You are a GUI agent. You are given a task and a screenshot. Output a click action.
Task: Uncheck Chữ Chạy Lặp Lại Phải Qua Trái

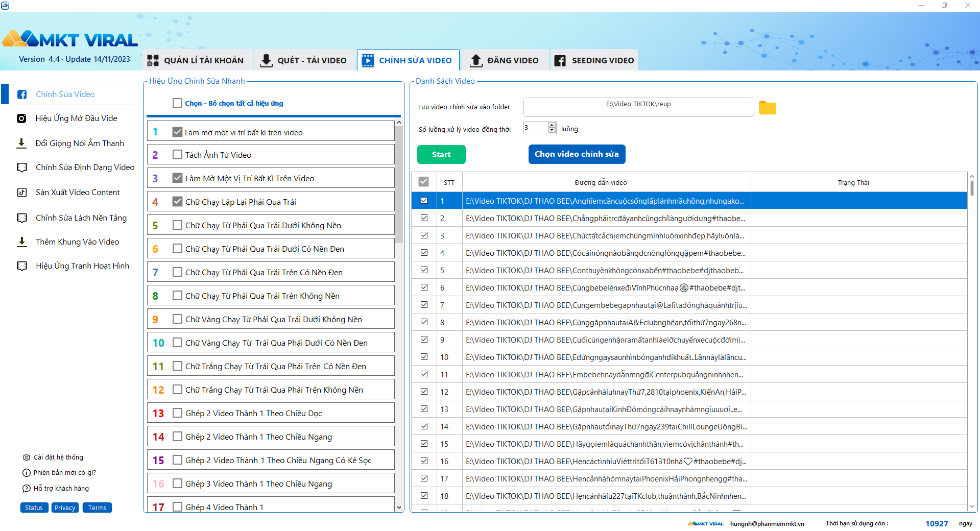click(177, 201)
